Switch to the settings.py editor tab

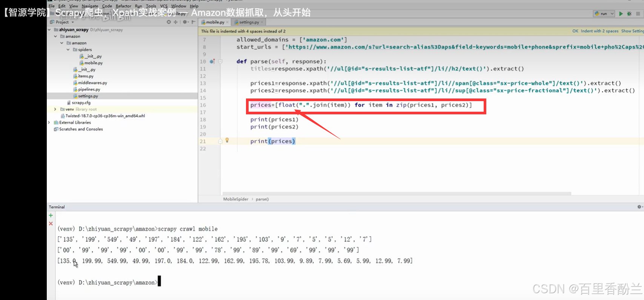point(249,22)
